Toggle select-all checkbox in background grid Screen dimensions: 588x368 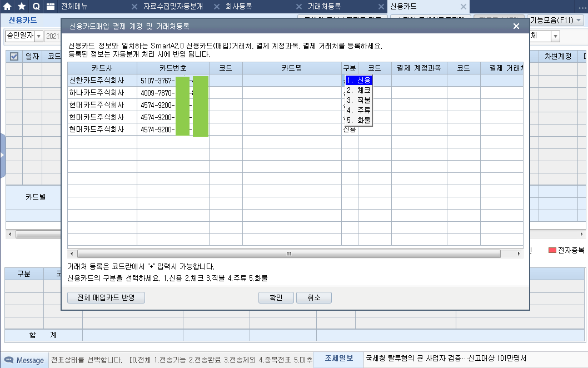(x=14, y=56)
